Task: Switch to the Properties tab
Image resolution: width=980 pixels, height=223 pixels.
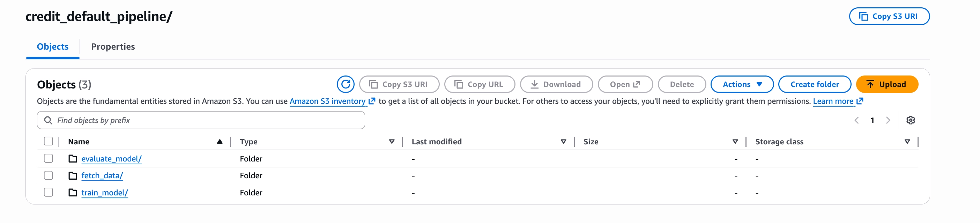Action: (113, 46)
